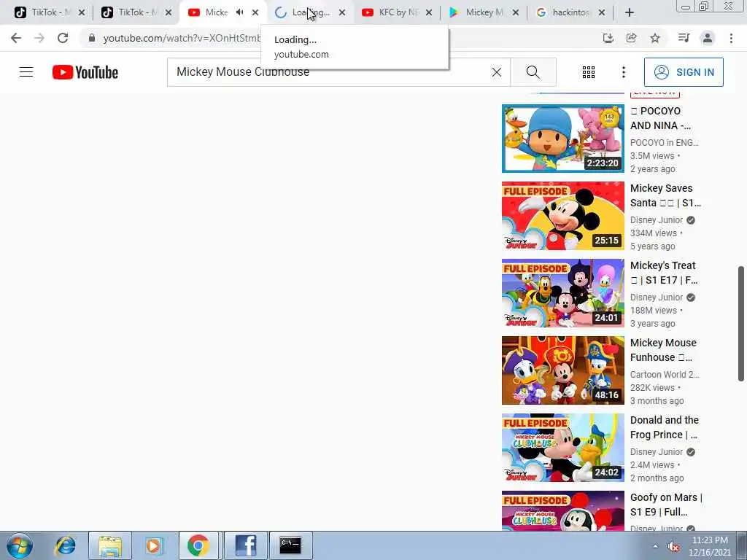
Task: Close the Mickey M Google Play tab
Action: point(516,12)
